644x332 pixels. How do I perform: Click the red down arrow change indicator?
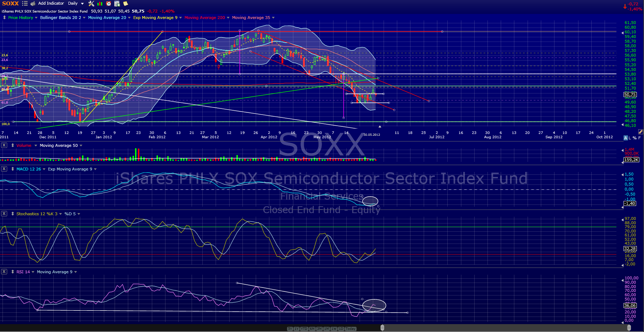point(625,6)
